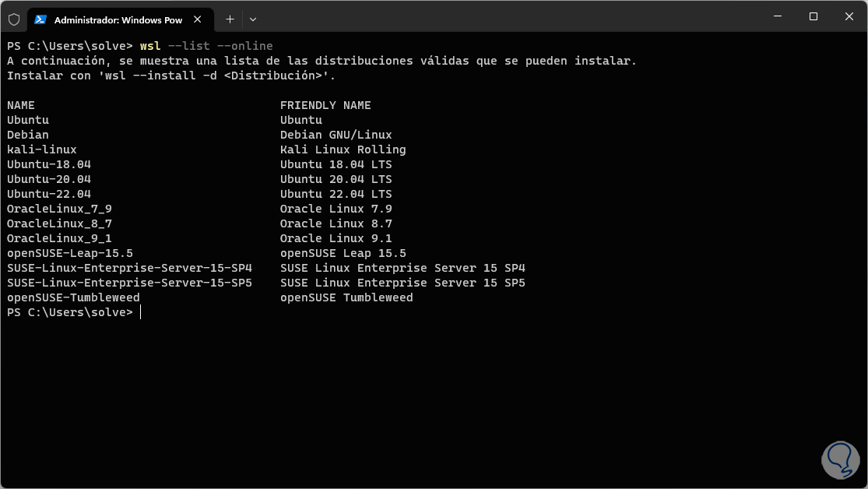Click the '--list --online' argument text
Screen dimensions: 868x489
coord(220,46)
